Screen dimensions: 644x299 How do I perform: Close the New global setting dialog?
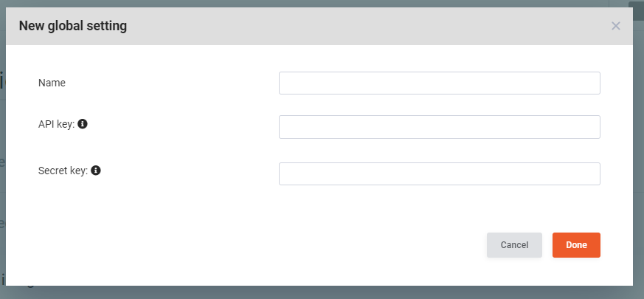tap(616, 27)
